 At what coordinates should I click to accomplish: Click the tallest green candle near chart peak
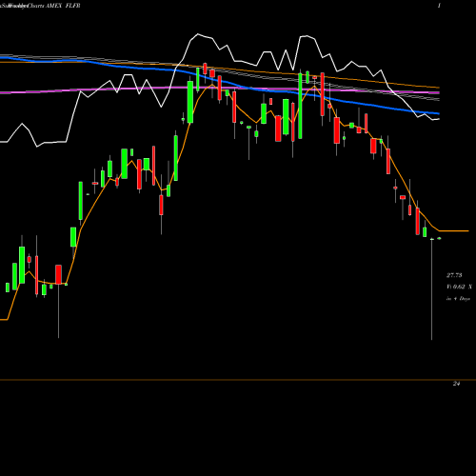[x=300, y=106]
